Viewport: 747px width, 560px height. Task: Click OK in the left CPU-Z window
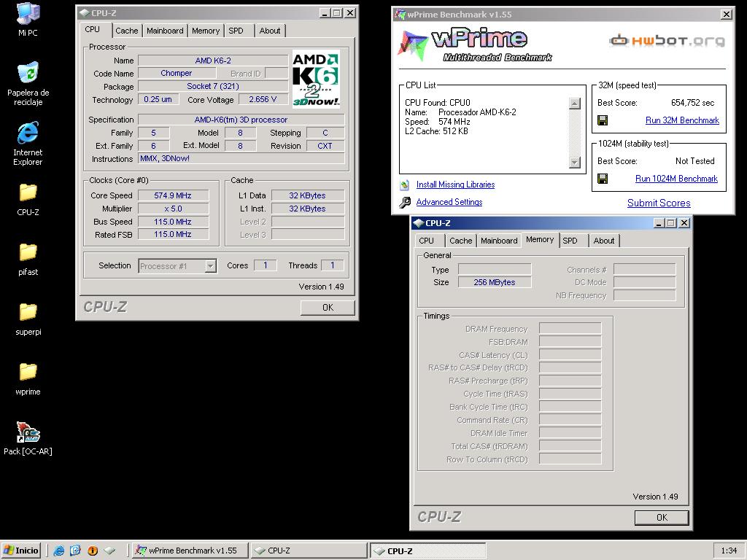click(328, 308)
